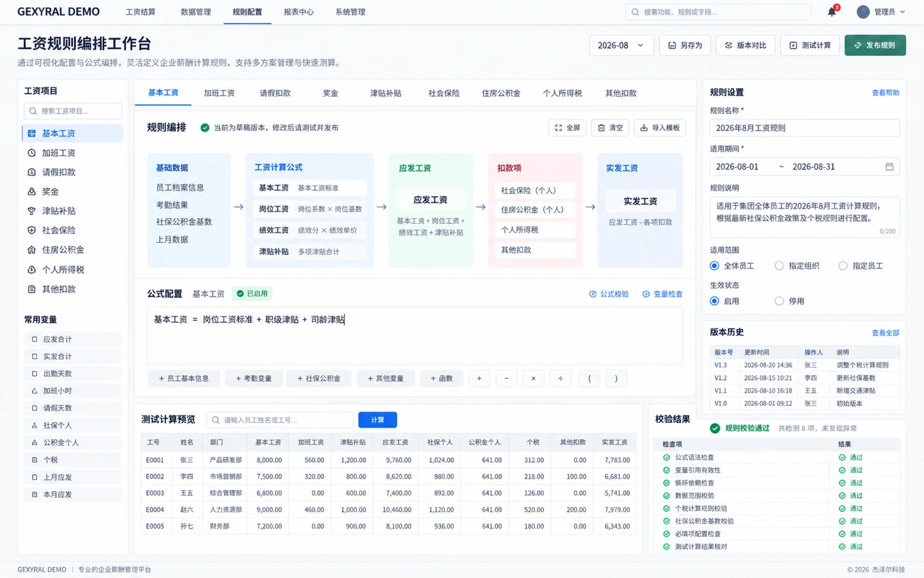This screenshot has height=578, width=924.
Task: Open the 社保公积金 variable inserter
Action: (x=319, y=378)
